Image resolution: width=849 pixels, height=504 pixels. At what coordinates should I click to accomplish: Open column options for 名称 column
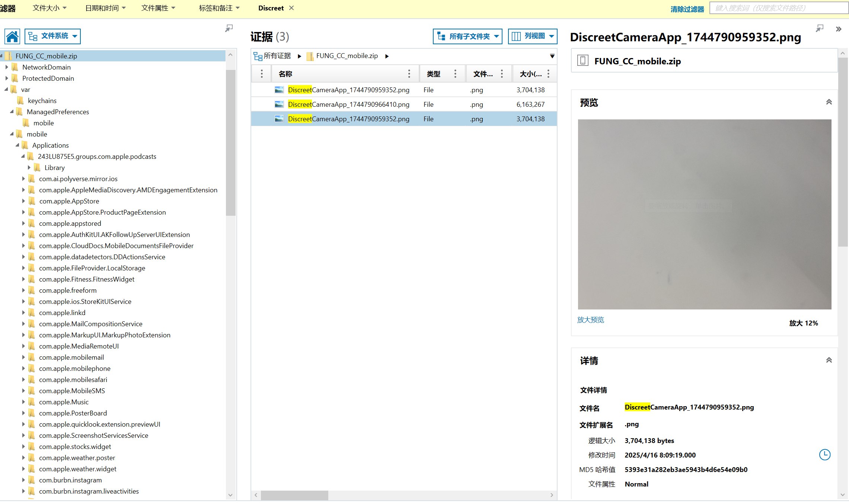click(x=409, y=74)
